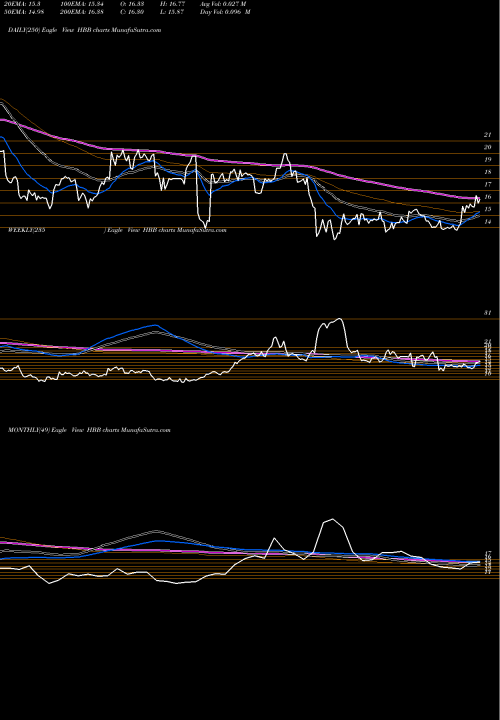Image resolution: width=500 pixels, height=720 pixels.
Task: Click the monthly chart's highest price peak
Action: pyautogui.click(x=332, y=519)
